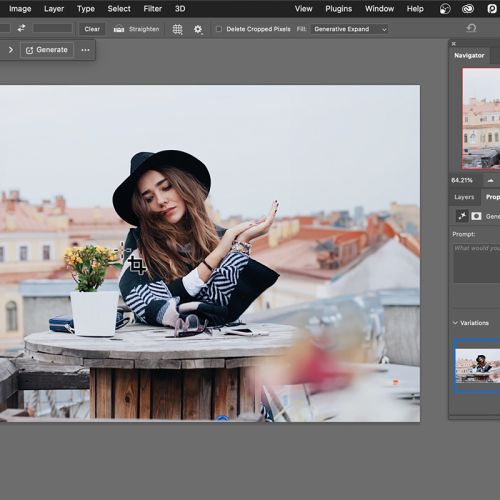Switch to the Properties tab
This screenshot has width=500, height=500.
click(491, 197)
